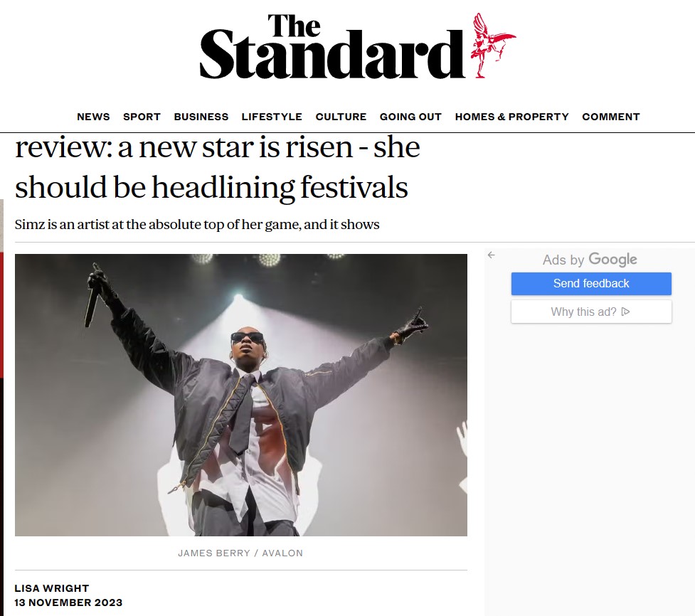Click the Send feedback button
Image resolution: width=695 pixels, height=616 pixels.
[591, 284]
